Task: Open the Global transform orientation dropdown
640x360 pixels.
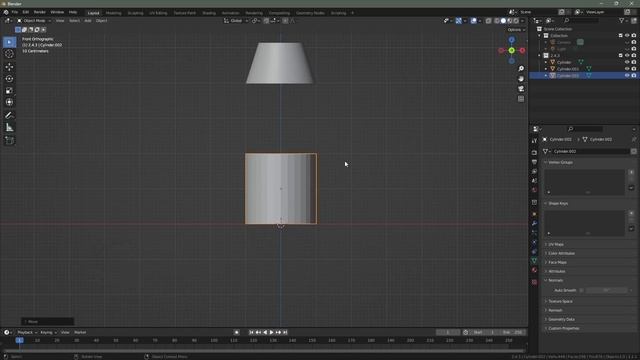Action: pos(236,21)
